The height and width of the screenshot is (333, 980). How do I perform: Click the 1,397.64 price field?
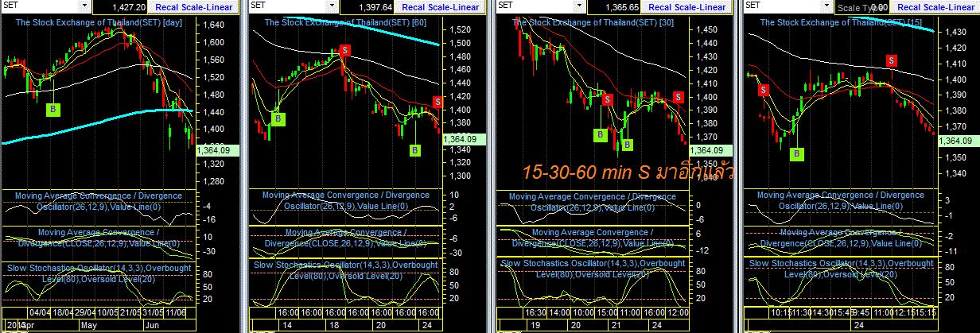pyautogui.click(x=367, y=7)
